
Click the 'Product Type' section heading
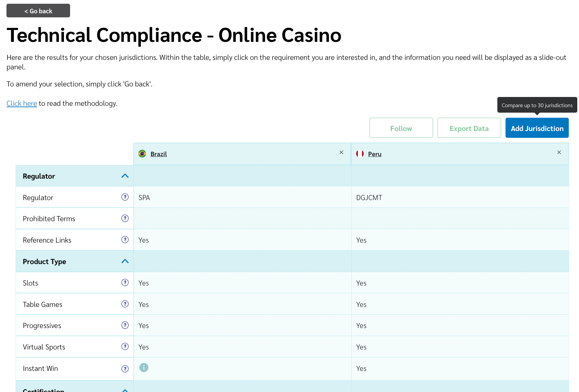pyautogui.click(x=44, y=262)
